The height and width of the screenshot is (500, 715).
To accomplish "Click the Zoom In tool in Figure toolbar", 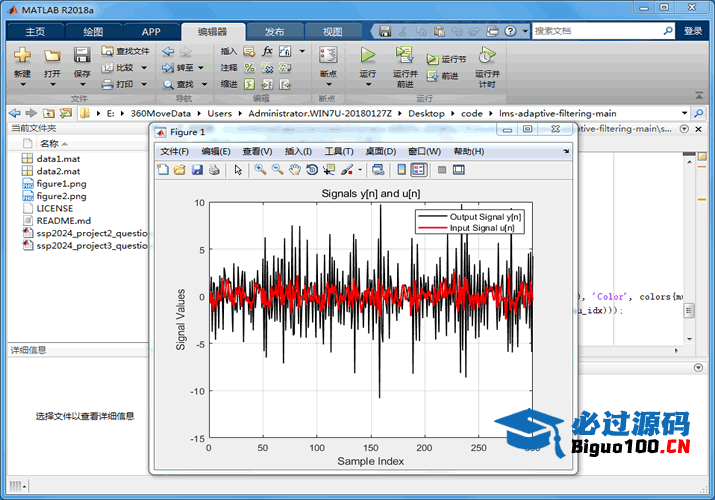I will pos(260,170).
